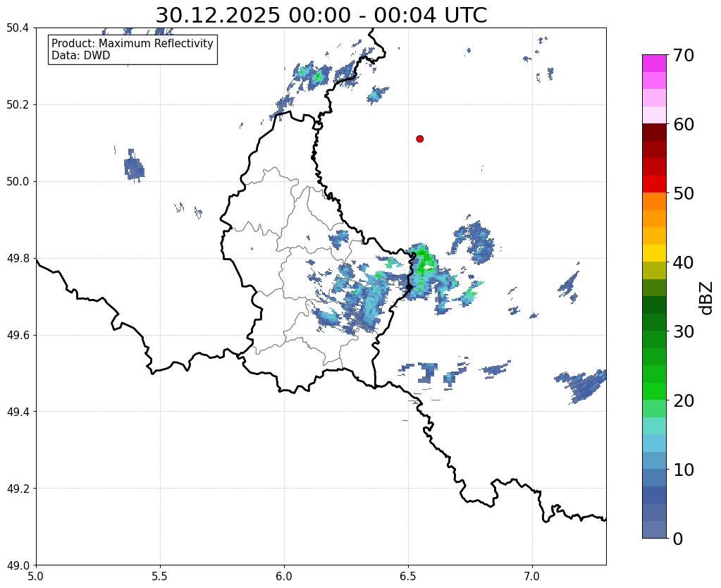Screen dimensions: 721x588
Task: Click the 20 tick label on the colorbar
Action: pos(684,400)
